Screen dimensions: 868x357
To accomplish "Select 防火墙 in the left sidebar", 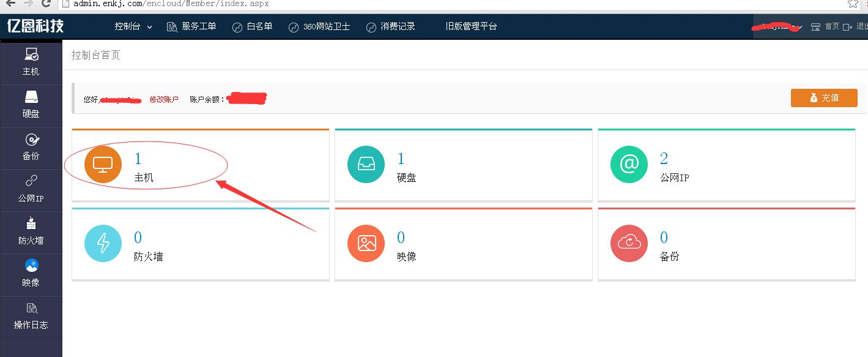I will (x=31, y=231).
